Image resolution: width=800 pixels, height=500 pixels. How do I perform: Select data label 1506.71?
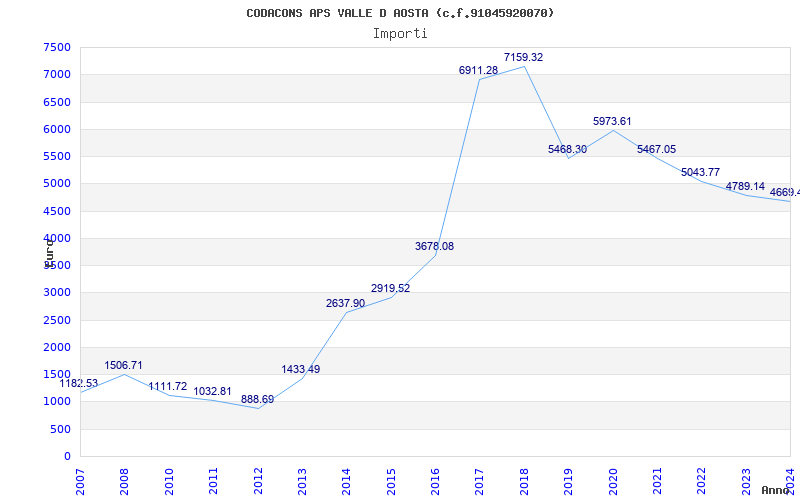tap(123, 365)
